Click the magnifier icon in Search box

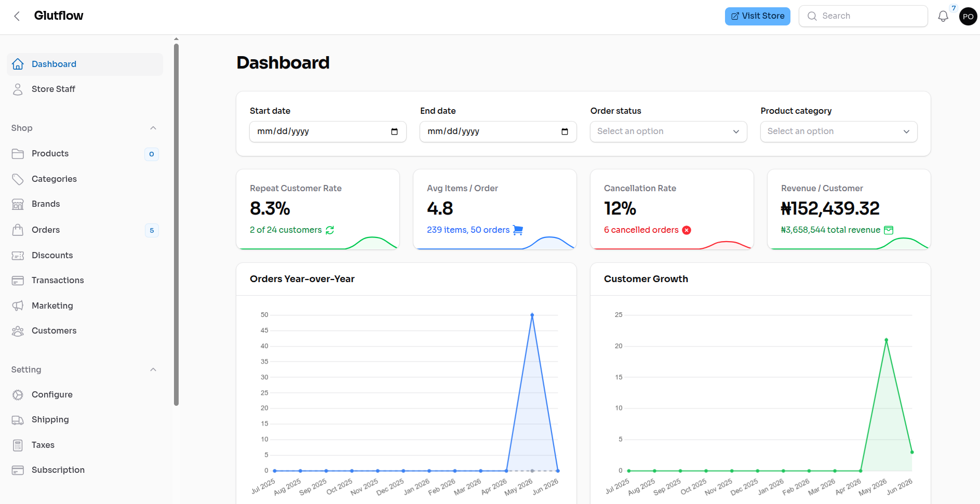(x=812, y=16)
